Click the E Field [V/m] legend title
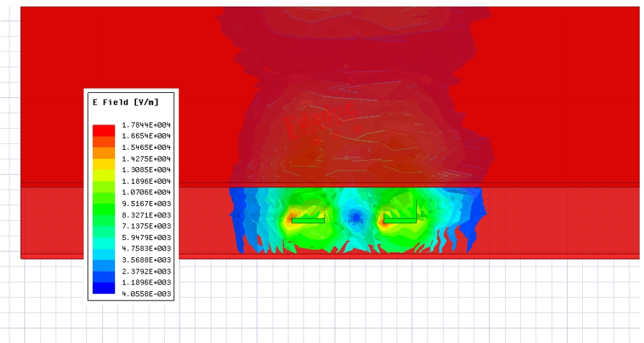The image size is (644, 343). 127,102
